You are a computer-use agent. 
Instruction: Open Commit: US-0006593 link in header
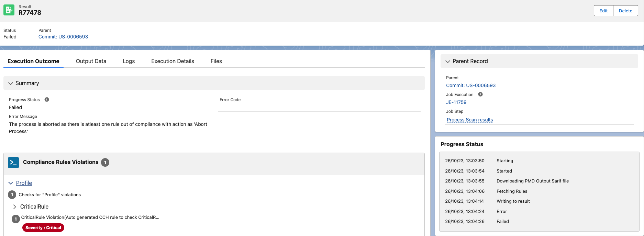click(63, 37)
